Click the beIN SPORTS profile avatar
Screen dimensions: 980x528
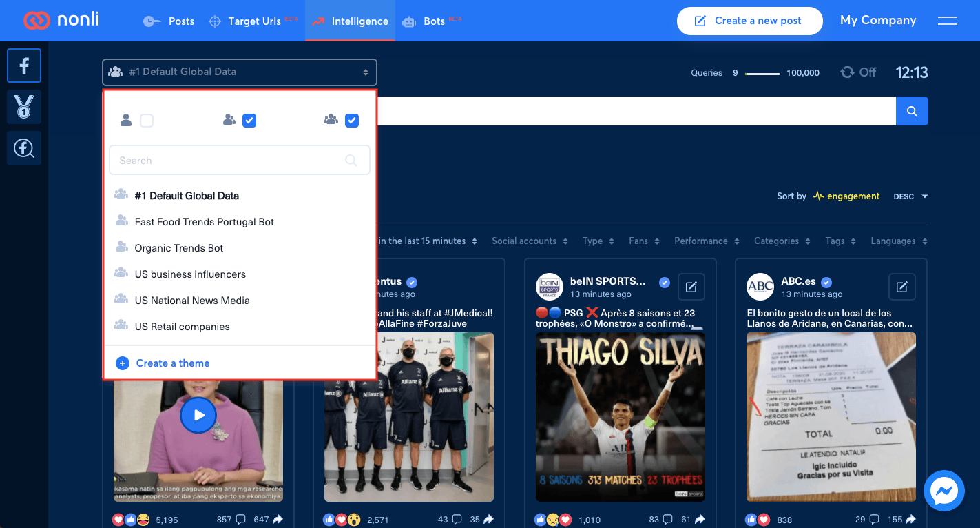(x=550, y=287)
